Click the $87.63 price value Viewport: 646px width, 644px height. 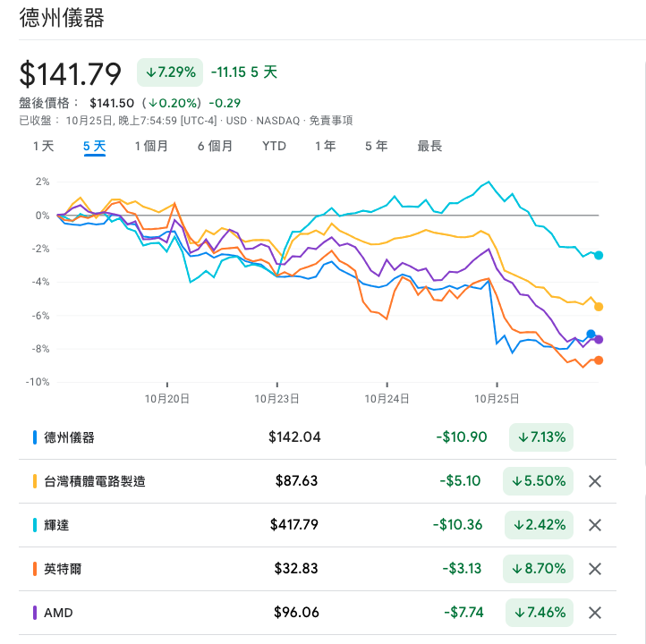297,481
